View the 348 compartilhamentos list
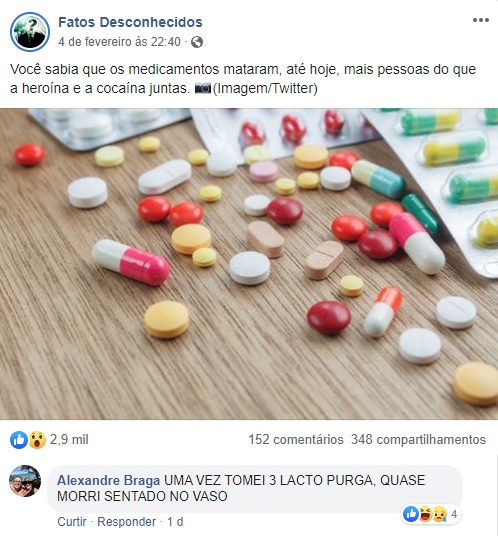The image size is (498, 536). click(418, 440)
